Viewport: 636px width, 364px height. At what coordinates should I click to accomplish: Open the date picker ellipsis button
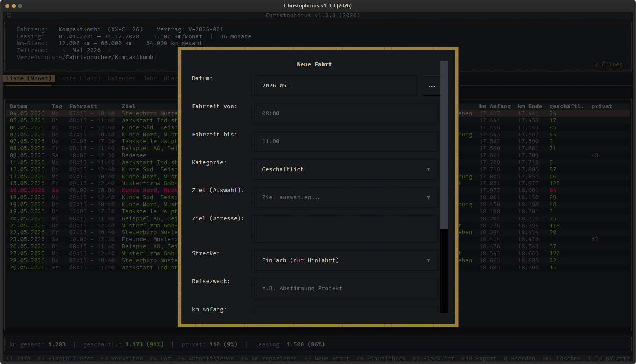pyautogui.click(x=431, y=86)
